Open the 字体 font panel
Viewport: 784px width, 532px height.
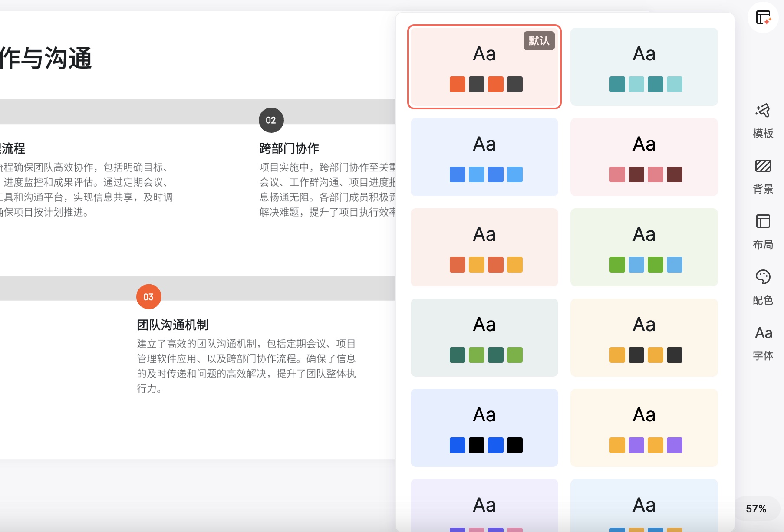763,343
